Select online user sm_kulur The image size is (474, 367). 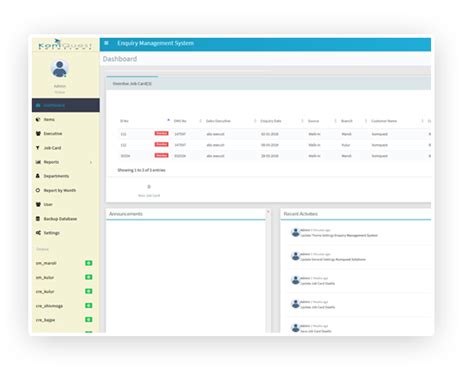pyautogui.click(x=45, y=277)
